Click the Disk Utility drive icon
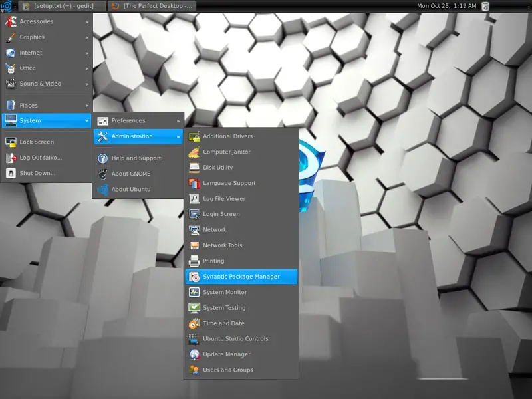532x399 pixels. click(194, 168)
